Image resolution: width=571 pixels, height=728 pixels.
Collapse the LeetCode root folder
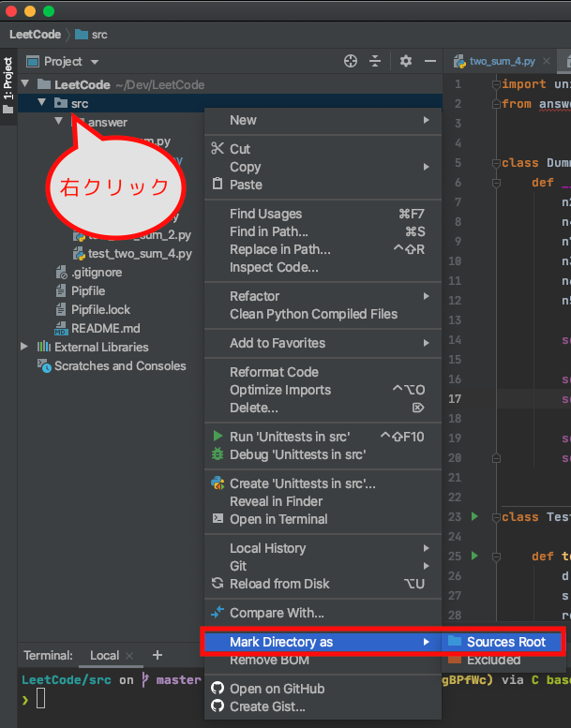25,84
